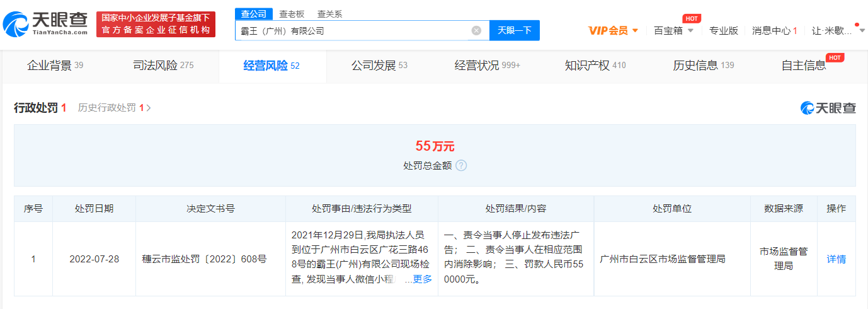The width and height of the screenshot is (868, 309).
Task: Go to the 自主信息 tab
Action: 803,66
